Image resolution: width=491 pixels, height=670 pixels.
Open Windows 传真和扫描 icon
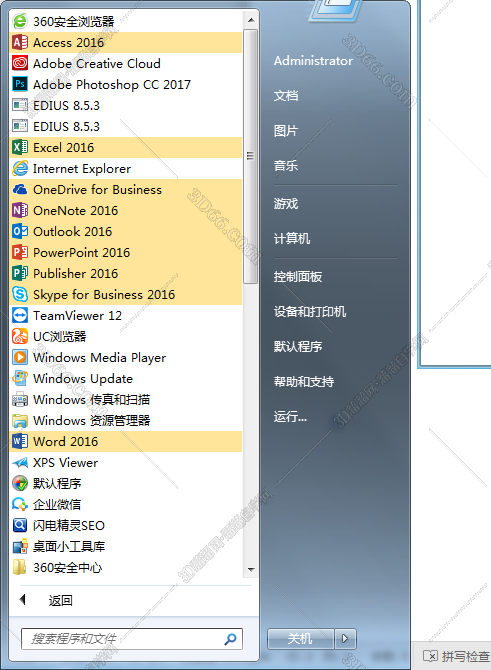tap(20, 399)
